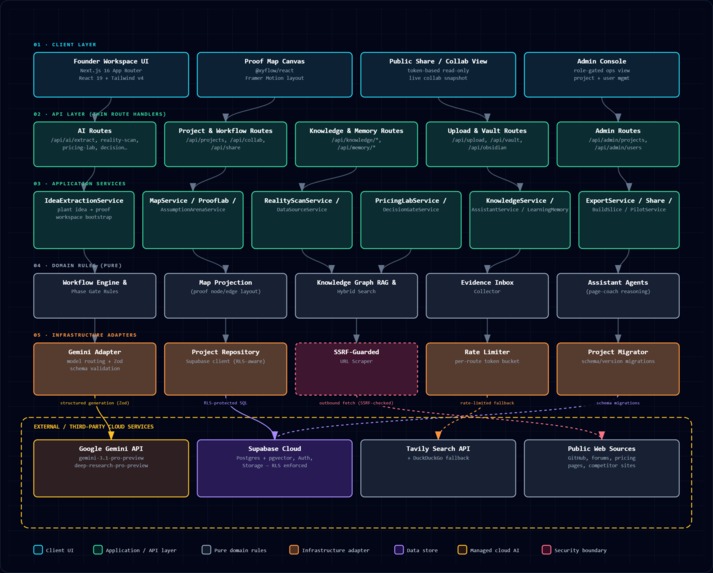The height and width of the screenshot is (573, 713).
Task: Click the Data store legend swatch
Action: click(399, 550)
